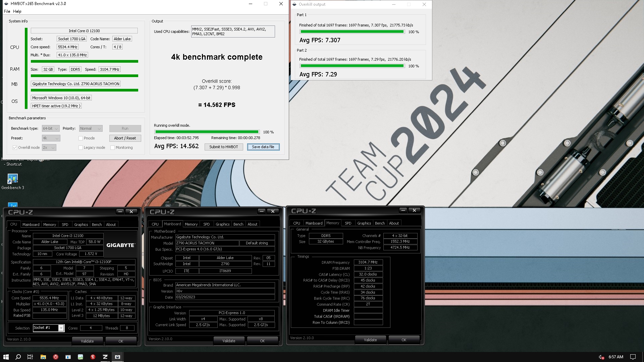Minimize the CPU-Z Mainboard window
This screenshot has width=644, height=362.
point(262,211)
